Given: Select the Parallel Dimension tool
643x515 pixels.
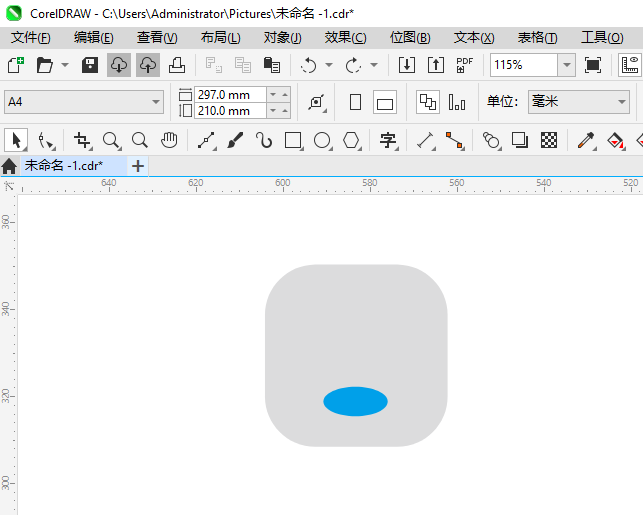Looking at the screenshot, I should click(426, 141).
